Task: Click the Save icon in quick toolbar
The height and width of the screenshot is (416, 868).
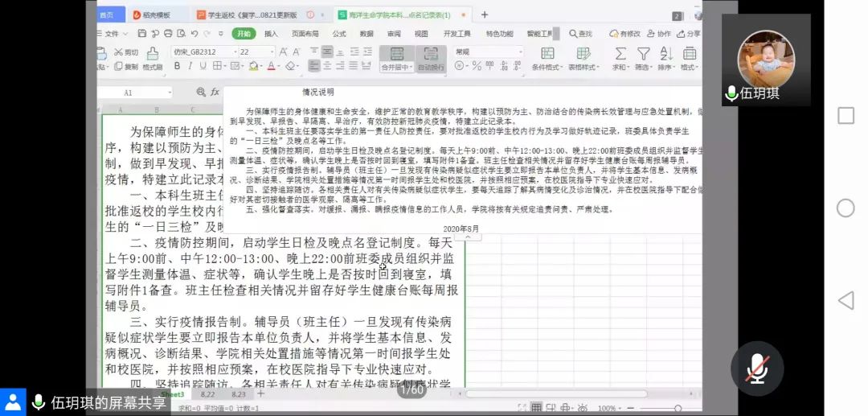Action: tap(142, 34)
